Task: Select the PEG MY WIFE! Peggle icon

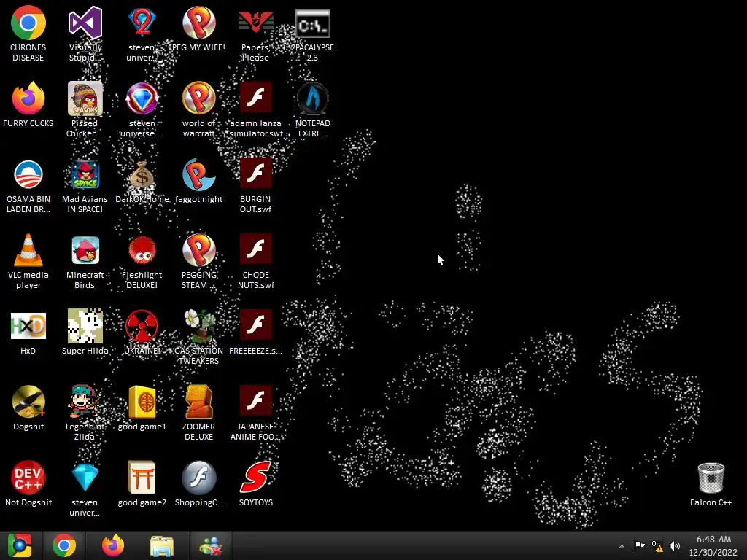Action: (198, 23)
